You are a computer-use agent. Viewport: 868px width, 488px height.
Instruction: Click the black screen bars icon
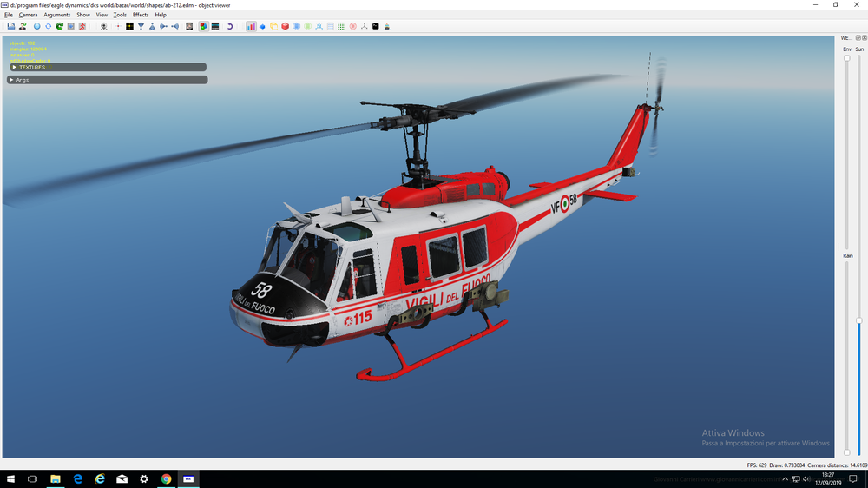[215, 26]
